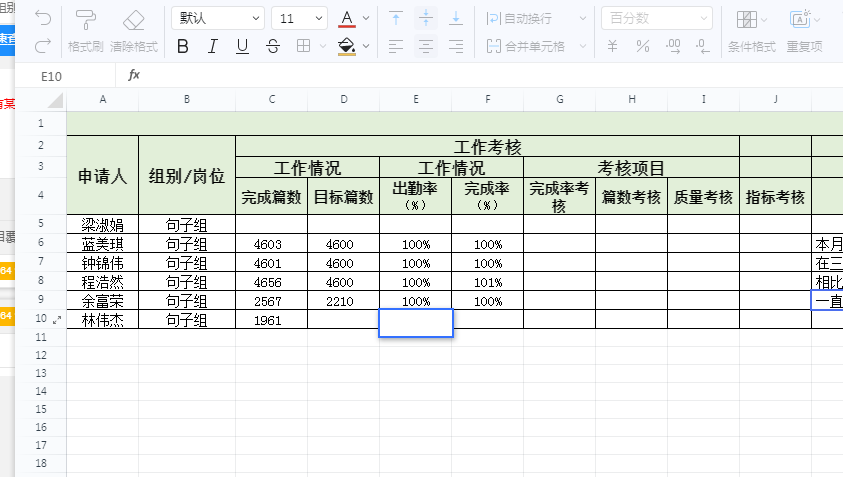Open conditional formatting (条件格式)
This screenshot has height=477, width=843.
pos(752,32)
